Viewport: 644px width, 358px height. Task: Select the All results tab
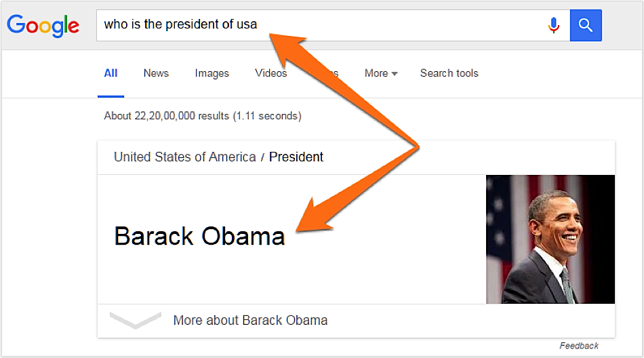click(x=111, y=73)
